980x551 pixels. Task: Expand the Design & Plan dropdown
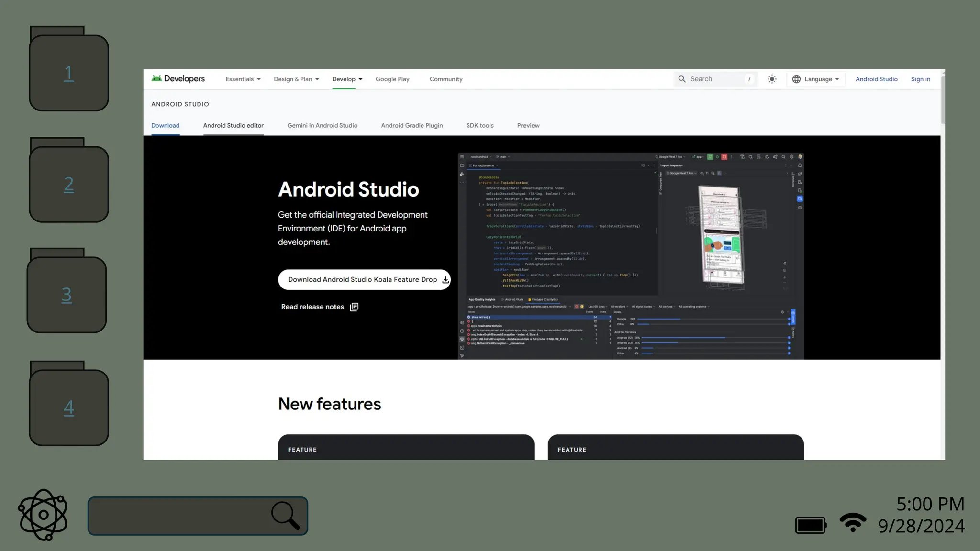(296, 79)
